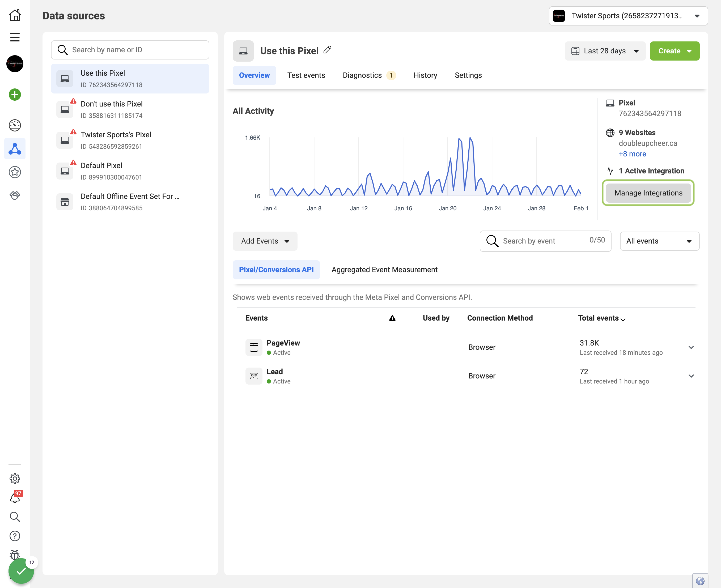Click doubleupcheer.ca website text
The height and width of the screenshot is (588, 721).
pos(648,143)
